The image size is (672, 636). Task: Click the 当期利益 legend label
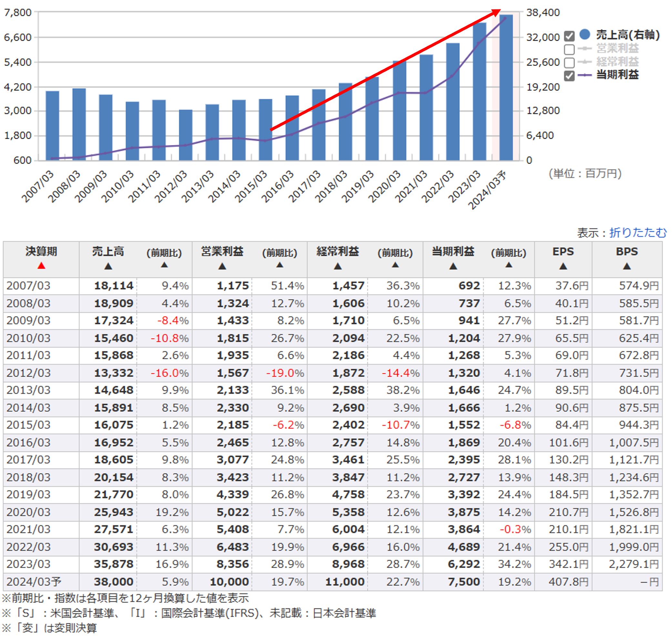click(x=617, y=75)
